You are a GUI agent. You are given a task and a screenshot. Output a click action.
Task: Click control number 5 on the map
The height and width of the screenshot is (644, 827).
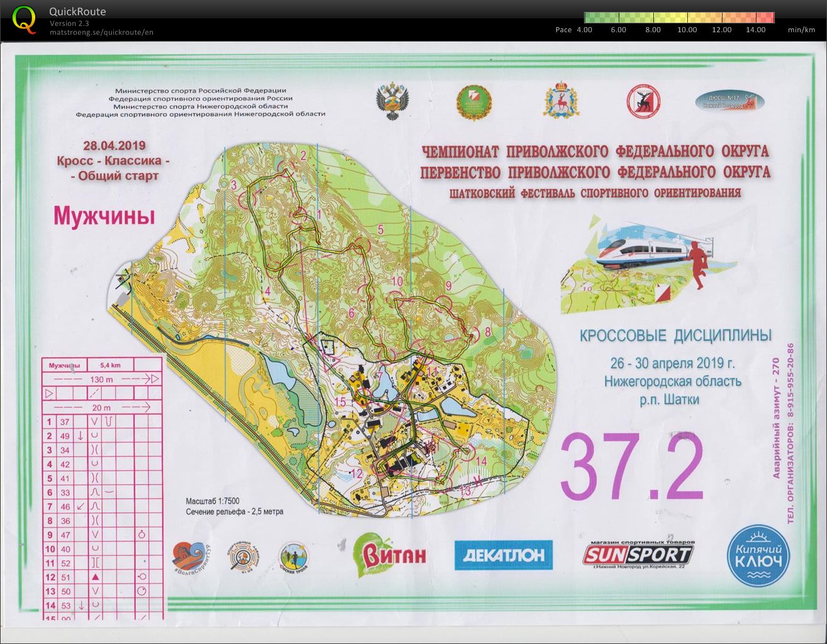[x=380, y=230]
